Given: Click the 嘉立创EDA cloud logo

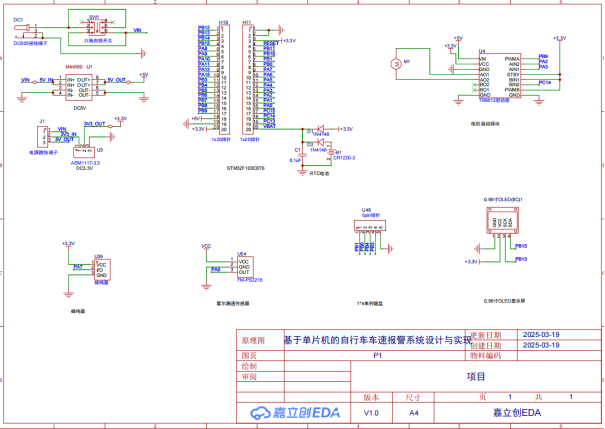Looking at the screenshot, I should (x=294, y=412).
